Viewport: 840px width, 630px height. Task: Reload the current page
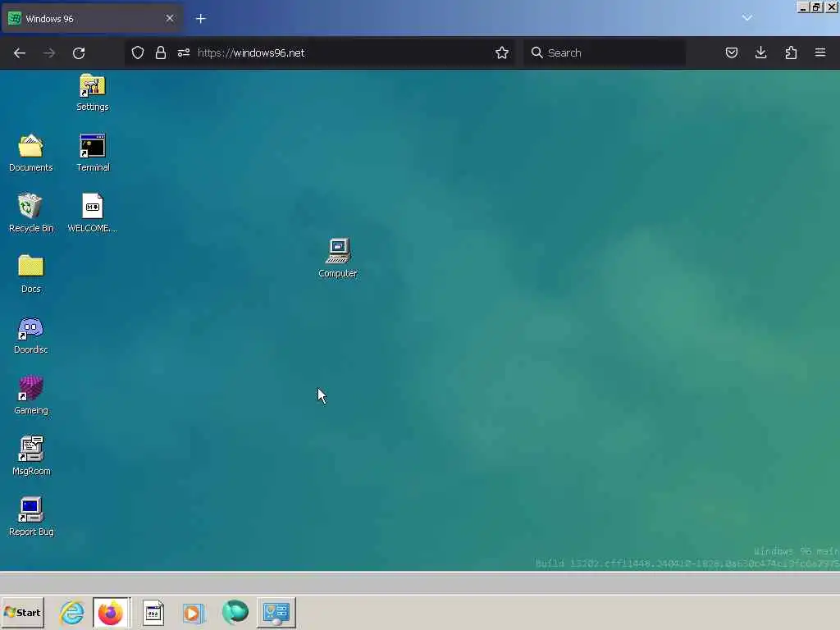(79, 52)
